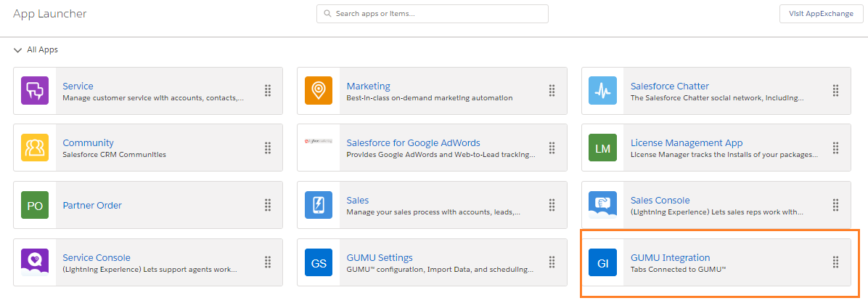Click 'Manage your sales process' description
This screenshot has height=306, width=868.
click(x=433, y=212)
